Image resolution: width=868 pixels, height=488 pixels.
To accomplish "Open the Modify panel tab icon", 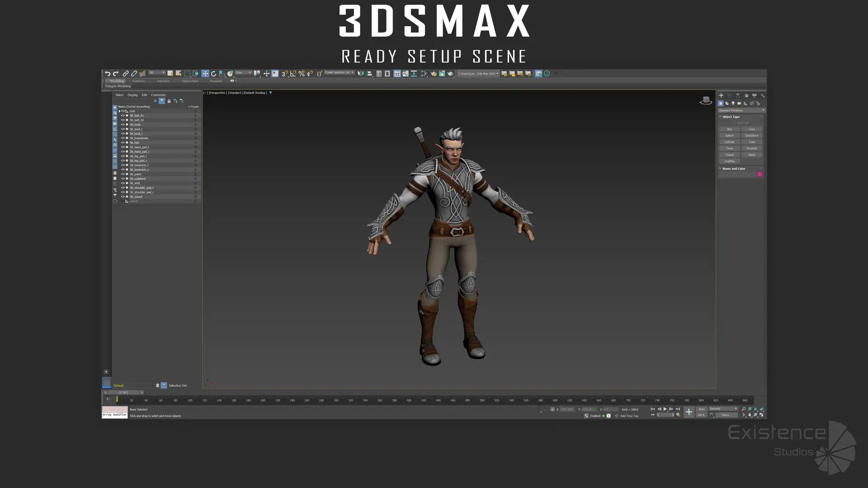I will pyautogui.click(x=729, y=96).
